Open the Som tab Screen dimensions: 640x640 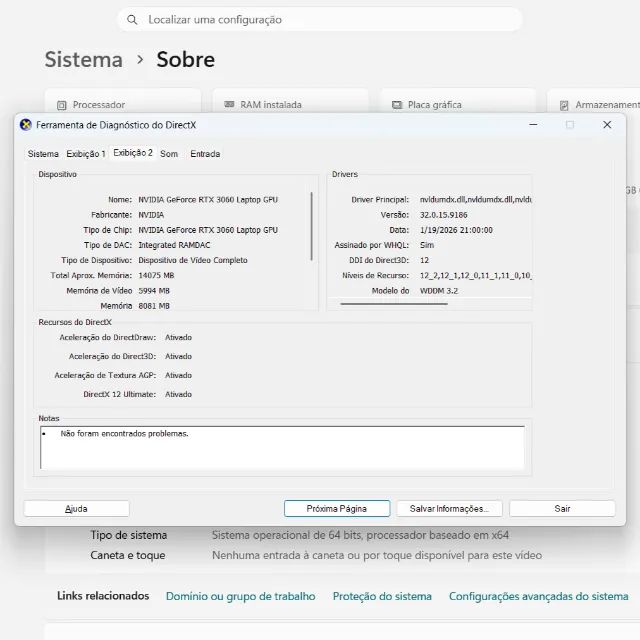169,154
